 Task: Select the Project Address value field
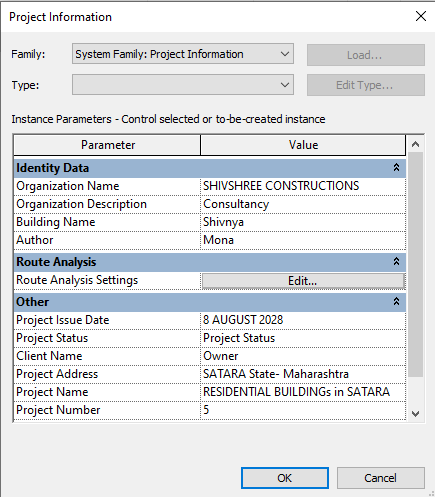(x=303, y=374)
